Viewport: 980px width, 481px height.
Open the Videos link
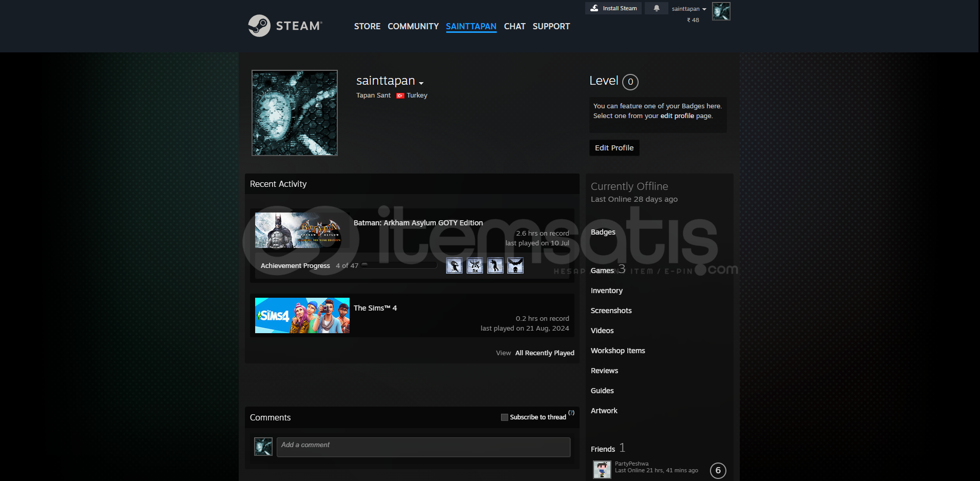point(602,331)
